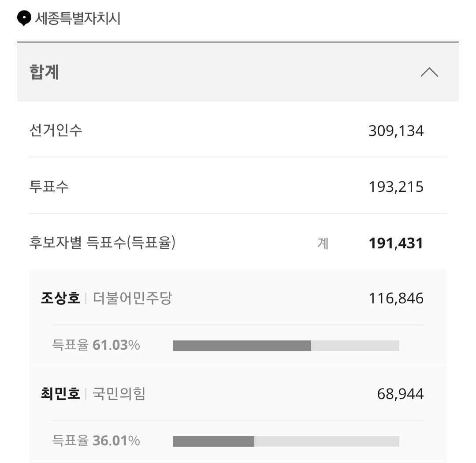
Task: Click the 국민의힘 party label
Action: click(x=119, y=394)
